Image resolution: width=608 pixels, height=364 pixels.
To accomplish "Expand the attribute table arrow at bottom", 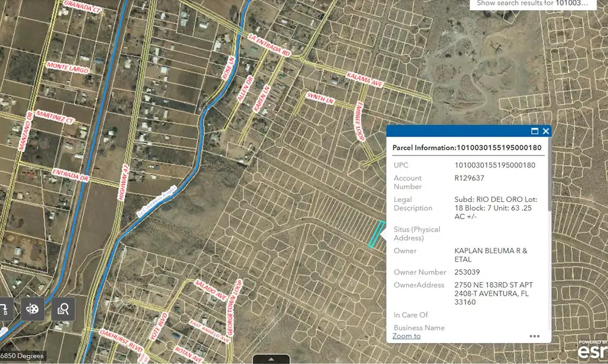I will tap(271, 359).
